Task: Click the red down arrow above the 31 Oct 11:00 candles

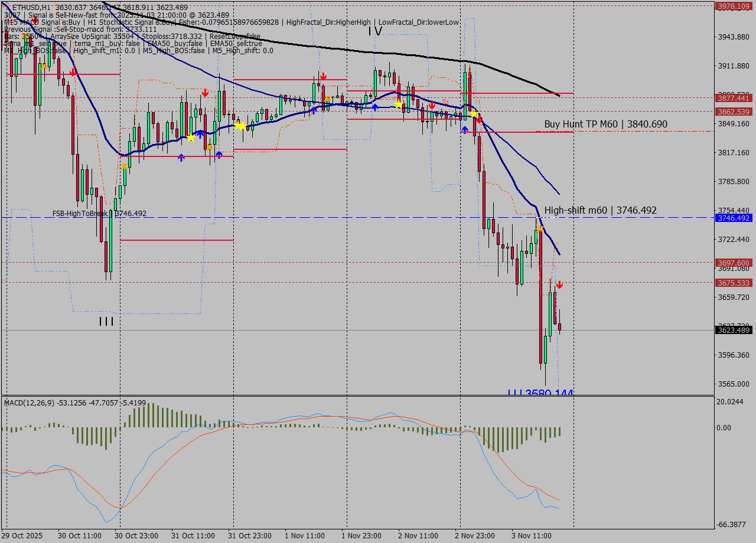Action: 204,93
